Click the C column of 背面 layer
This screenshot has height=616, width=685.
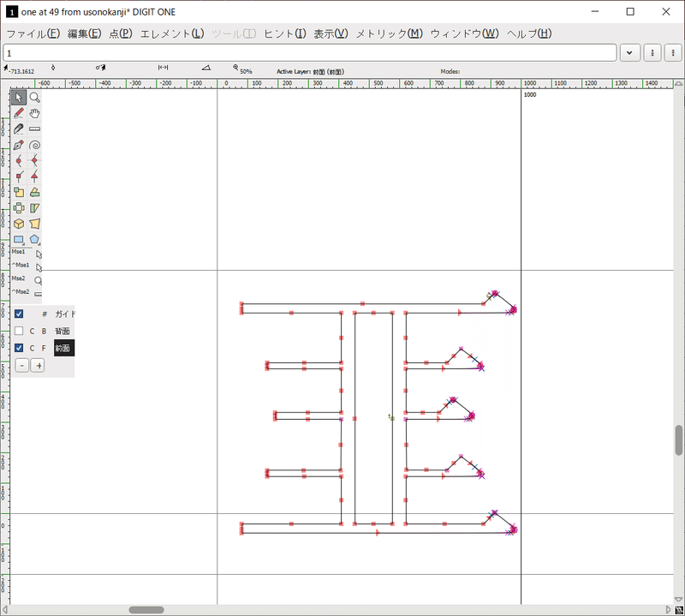32,331
